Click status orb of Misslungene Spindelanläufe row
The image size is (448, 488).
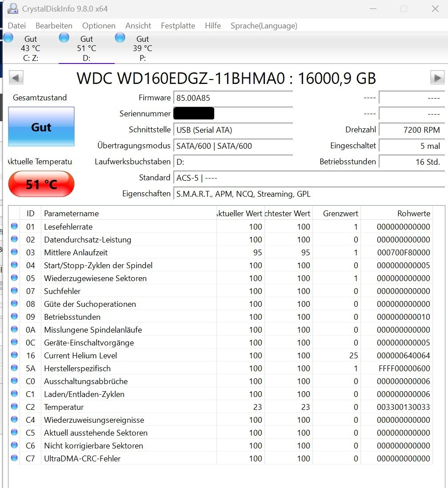click(x=14, y=329)
